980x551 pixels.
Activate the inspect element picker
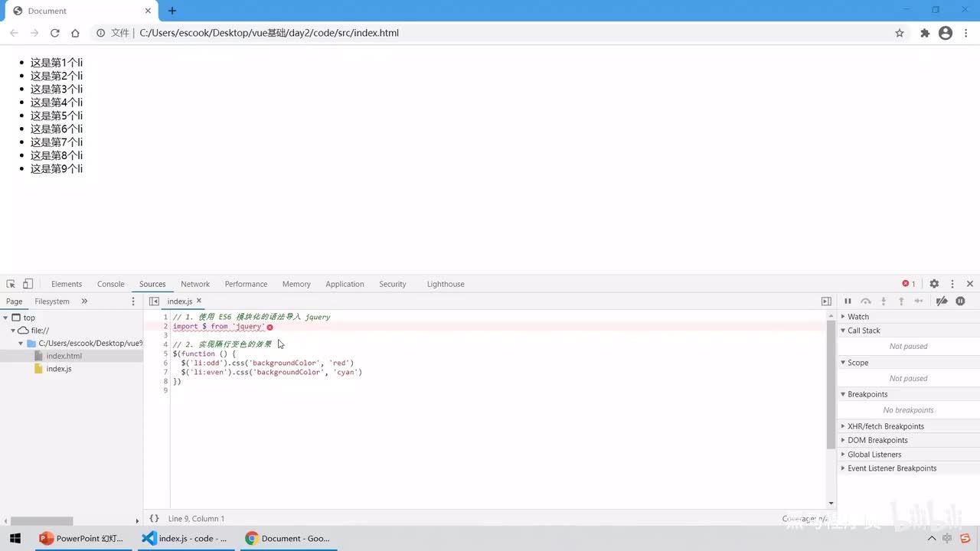pyautogui.click(x=11, y=284)
